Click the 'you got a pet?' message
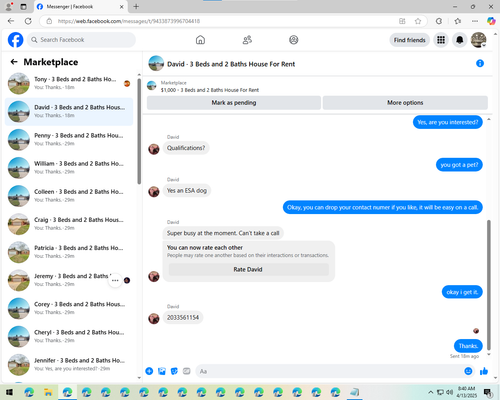The width and height of the screenshot is (500, 400). click(459, 165)
